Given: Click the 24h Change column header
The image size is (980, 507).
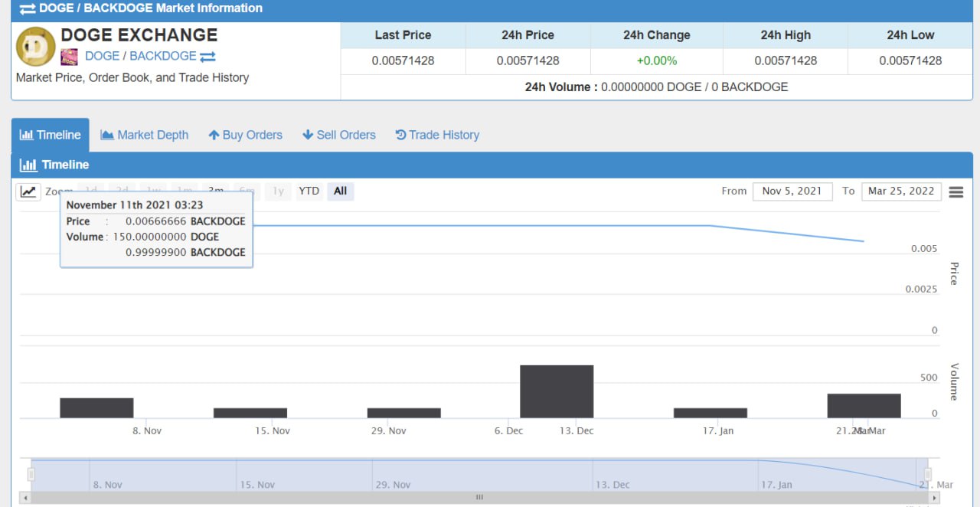Looking at the screenshot, I should pyautogui.click(x=657, y=35).
